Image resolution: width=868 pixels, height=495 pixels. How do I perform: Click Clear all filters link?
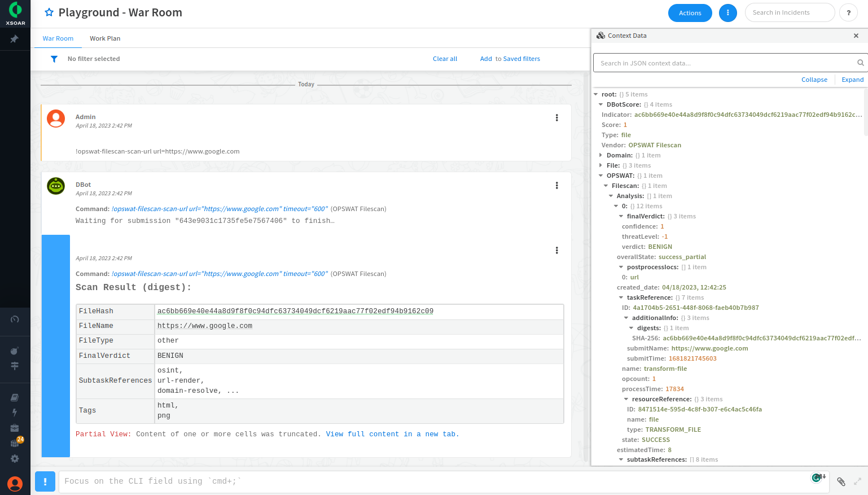pyautogui.click(x=445, y=59)
